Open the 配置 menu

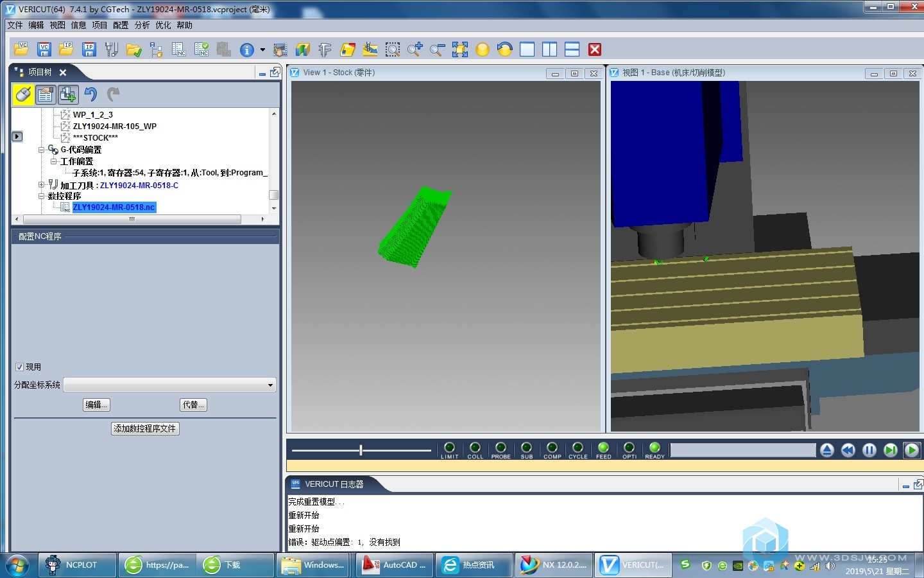[x=121, y=25]
